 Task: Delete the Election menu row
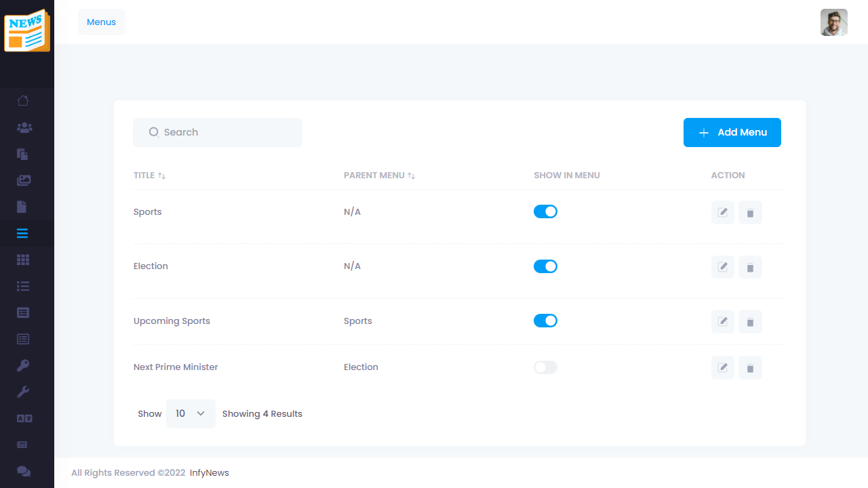[x=750, y=267]
